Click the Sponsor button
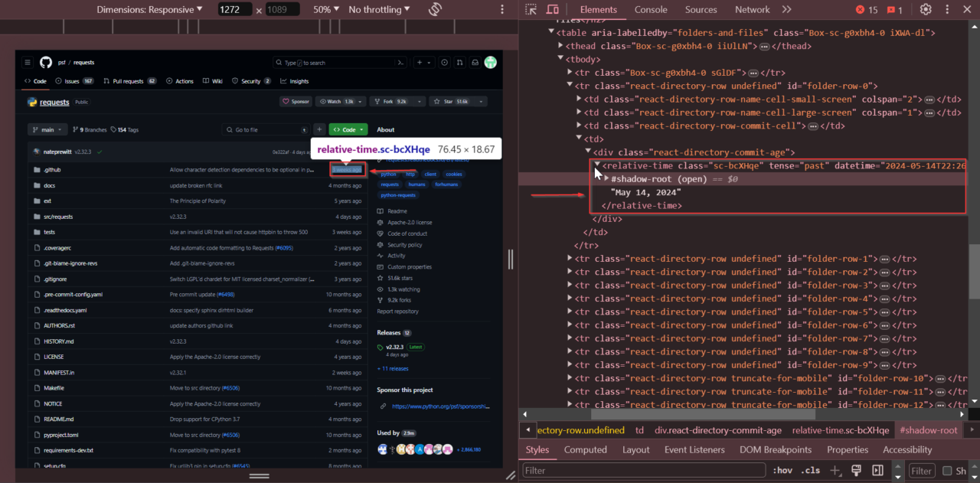Image resolution: width=980 pixels, height=483 pixels. coord(296,101)
